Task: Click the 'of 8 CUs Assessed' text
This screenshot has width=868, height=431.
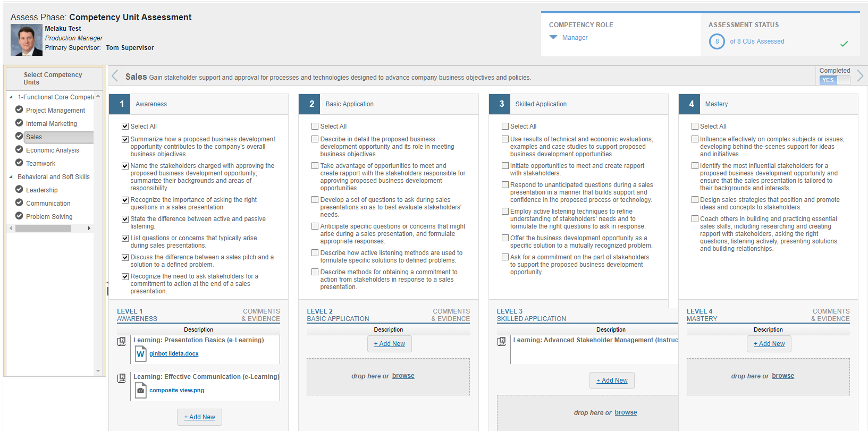Action: point(757,41)
